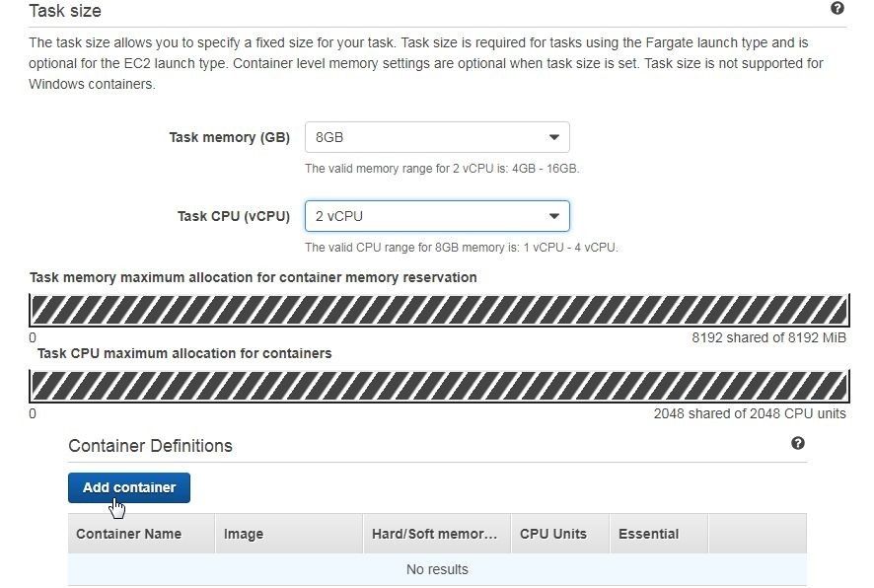
Task: Open the Task CPU (vCPU) dropdown
Action: [x=437, y=216]
